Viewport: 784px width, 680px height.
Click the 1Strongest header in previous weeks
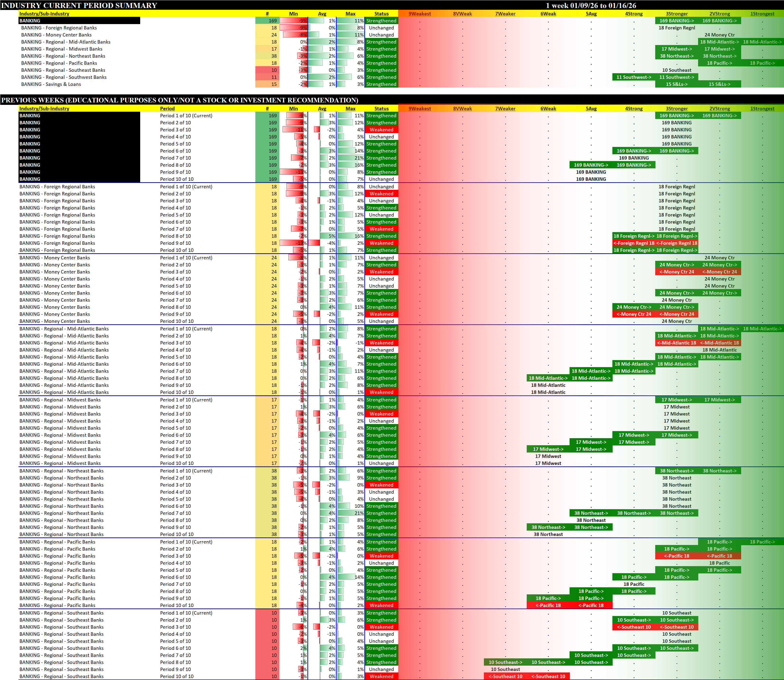pos(762,109)
